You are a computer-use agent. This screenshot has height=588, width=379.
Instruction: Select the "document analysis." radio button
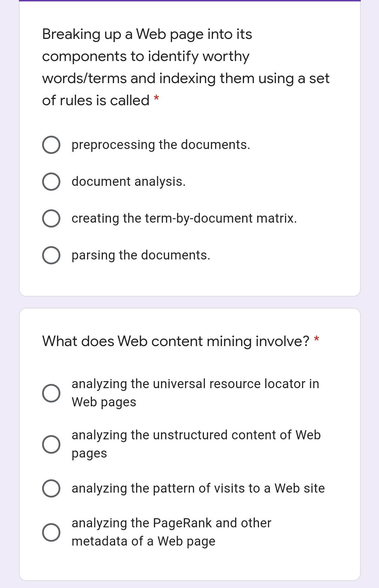tap(51, 181)
